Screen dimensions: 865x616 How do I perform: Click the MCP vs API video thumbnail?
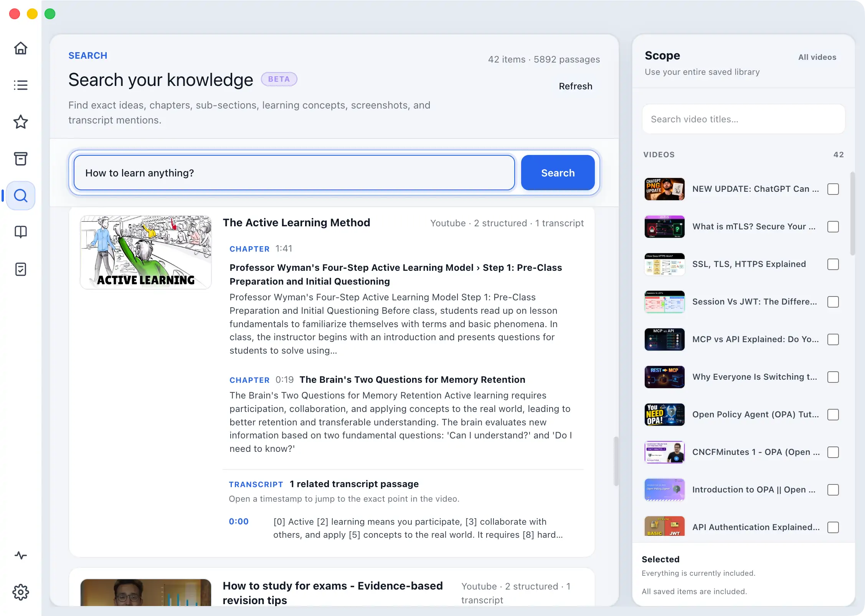point(665,339)
